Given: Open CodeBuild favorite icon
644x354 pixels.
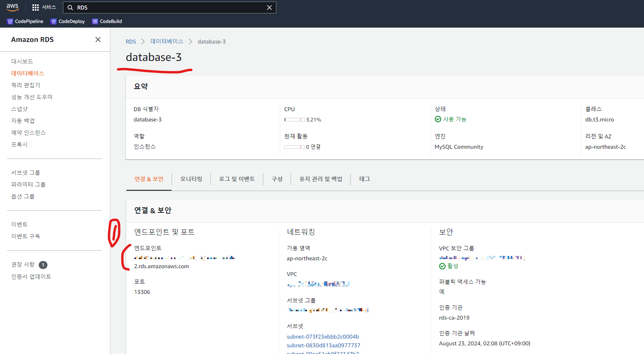Looking at the screenshot, I should click(95, 21).
